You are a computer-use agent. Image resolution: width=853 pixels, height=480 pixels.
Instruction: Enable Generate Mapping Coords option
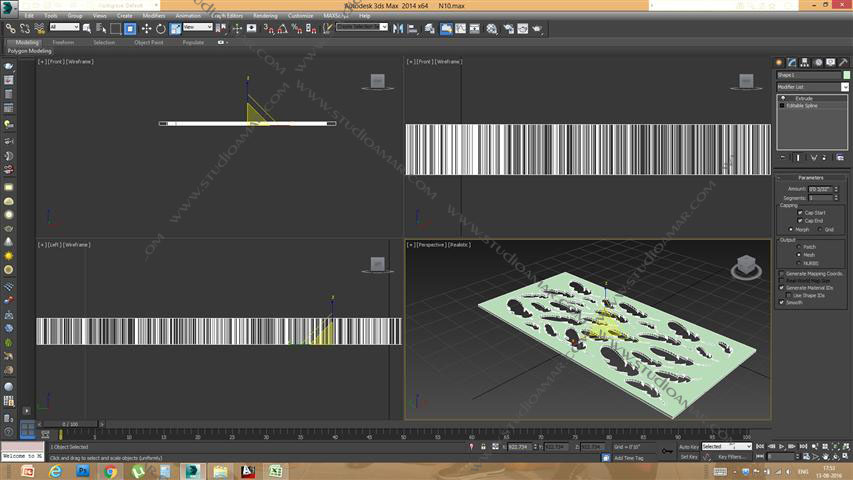[782, 273]
